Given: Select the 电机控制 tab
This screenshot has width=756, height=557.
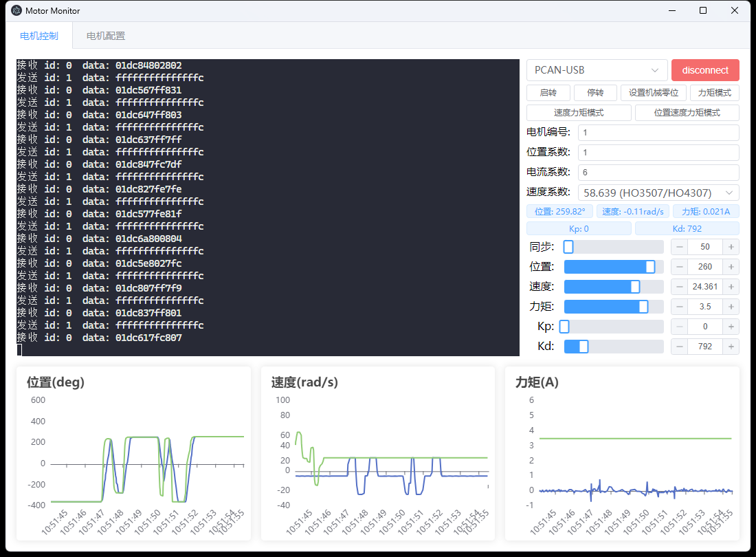Looking at the screenshot, I should click(39, 36).
